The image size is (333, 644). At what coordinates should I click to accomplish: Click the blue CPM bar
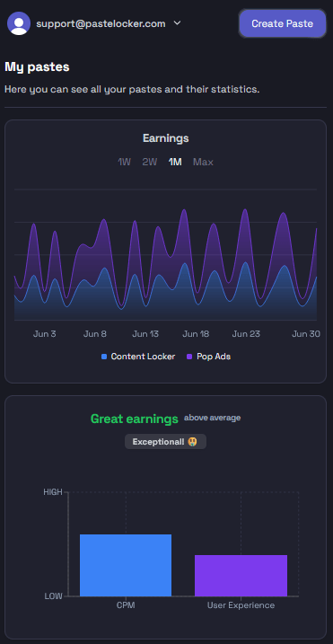(x=126, y=565)
